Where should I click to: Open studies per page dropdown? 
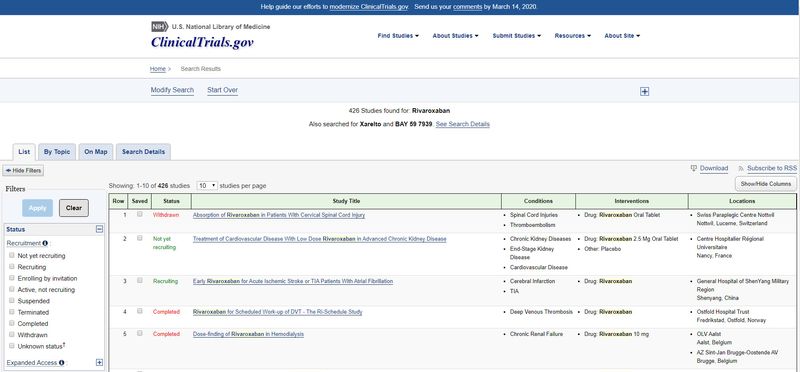[x=207, y=186]
